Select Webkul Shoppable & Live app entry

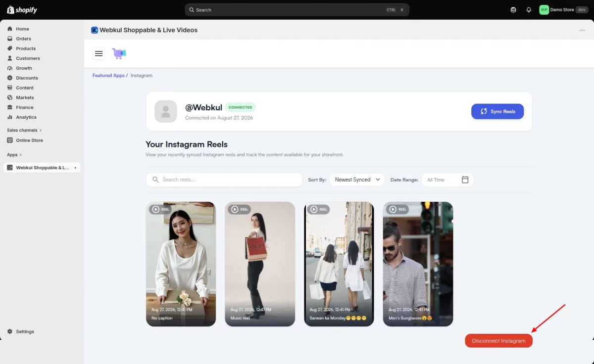click(42, 168)
